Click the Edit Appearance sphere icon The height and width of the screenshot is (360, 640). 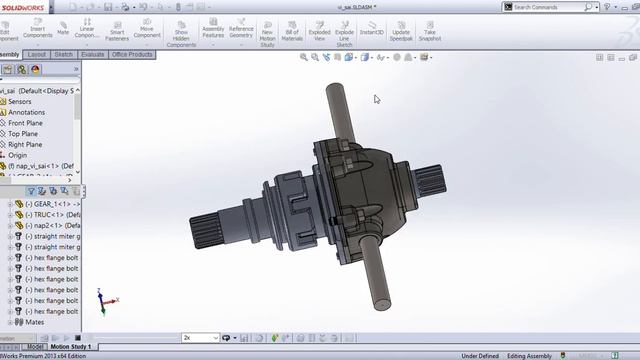397,58
